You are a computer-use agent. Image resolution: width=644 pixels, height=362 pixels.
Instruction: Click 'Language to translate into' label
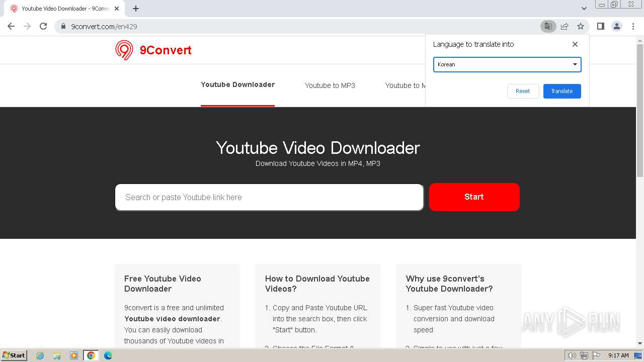[x=473, y=44]
